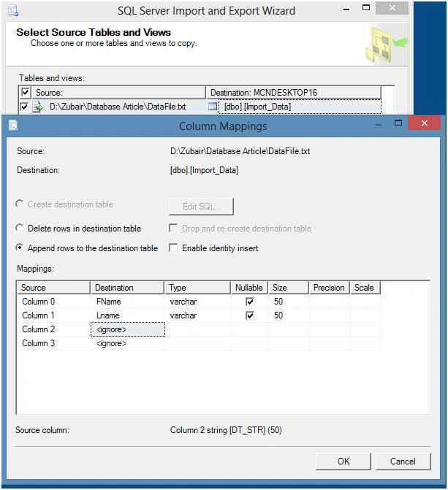Viewport: 448px width, 490px height.
Task: Click the Column Mappings dialog title icon
Action: (x=13, y=126)
